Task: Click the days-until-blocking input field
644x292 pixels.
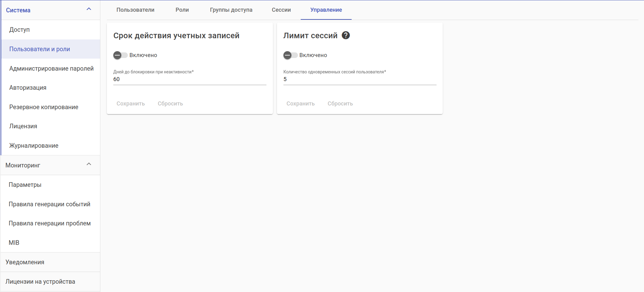Action: (190, 79)
